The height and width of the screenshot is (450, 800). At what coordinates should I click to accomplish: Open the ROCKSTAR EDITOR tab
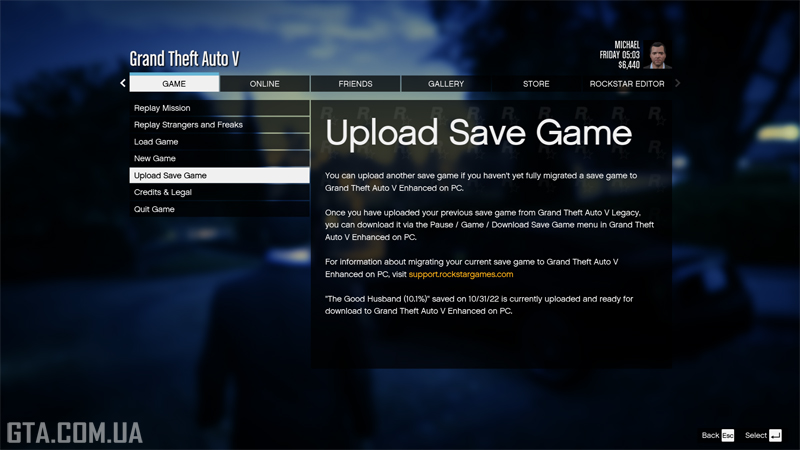pos(627,84)
